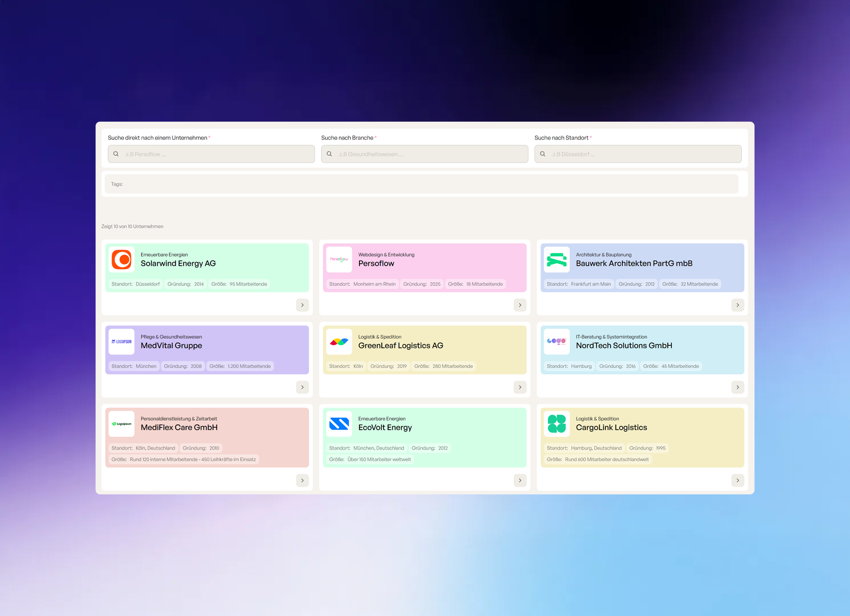Select the EcoVolt Energy blue logo
This screenshot has height=616, width=850.
click(339, 423)
